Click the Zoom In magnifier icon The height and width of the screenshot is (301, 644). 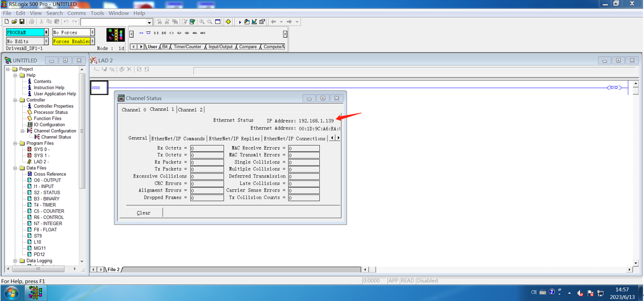(202, 22)
